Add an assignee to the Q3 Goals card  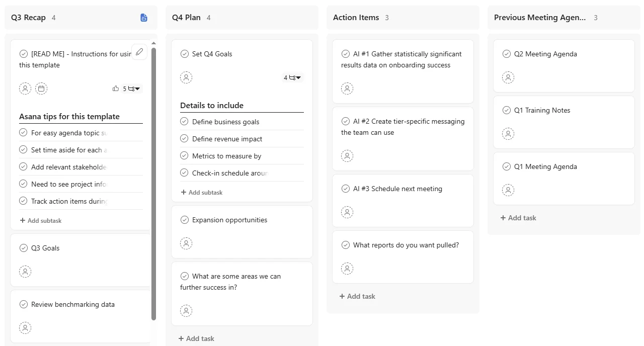pos(25,272)
